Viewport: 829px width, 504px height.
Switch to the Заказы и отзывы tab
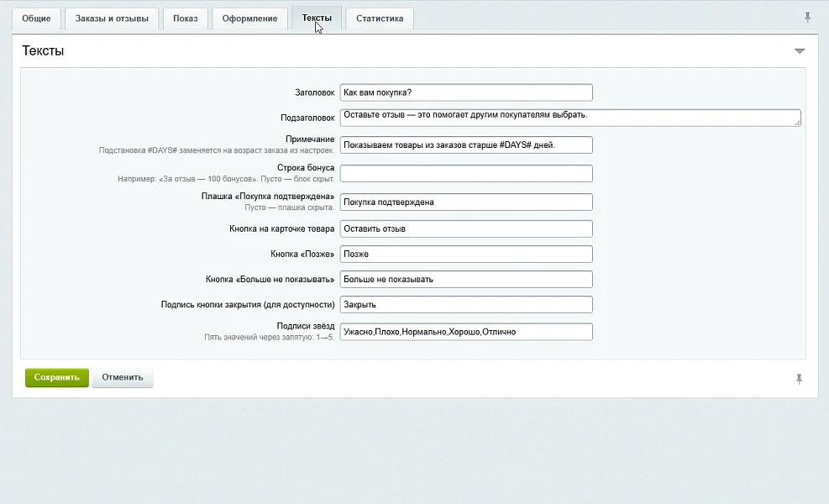pos(112,18)
